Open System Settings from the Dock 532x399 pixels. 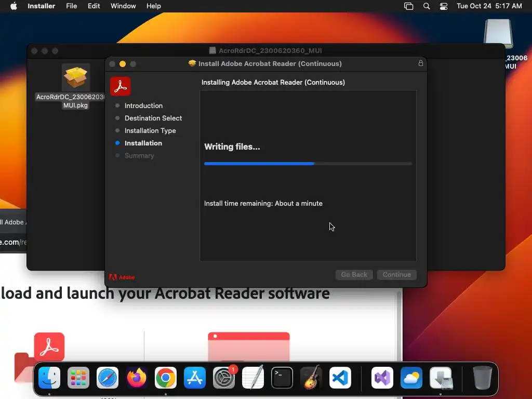224,378
